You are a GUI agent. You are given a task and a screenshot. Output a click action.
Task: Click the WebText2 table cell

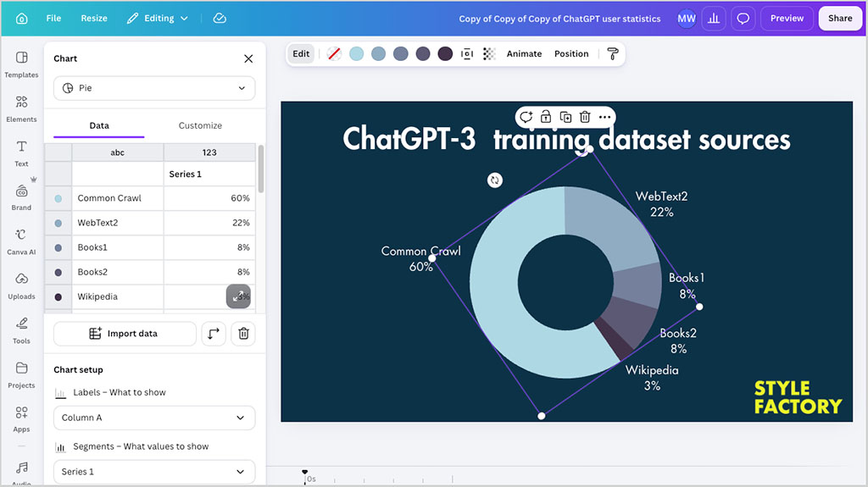117,223
